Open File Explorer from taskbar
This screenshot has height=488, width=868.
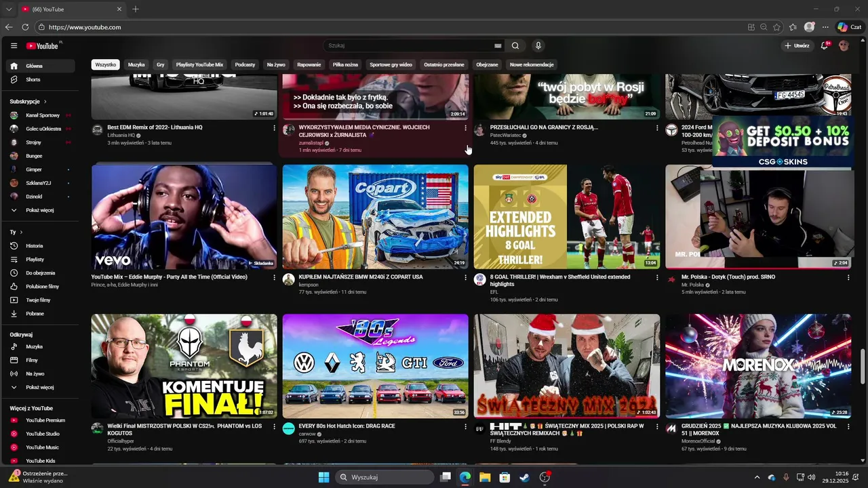tap(485, 477)
